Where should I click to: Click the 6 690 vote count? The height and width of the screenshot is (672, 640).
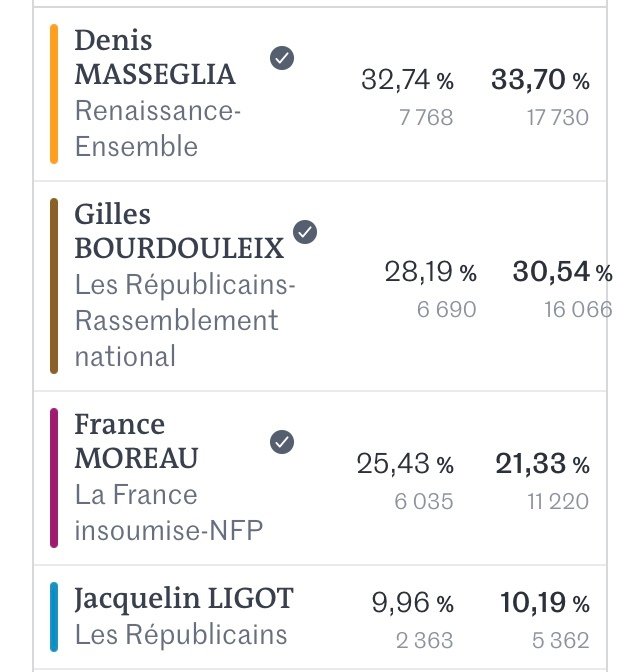click(446, 309)
